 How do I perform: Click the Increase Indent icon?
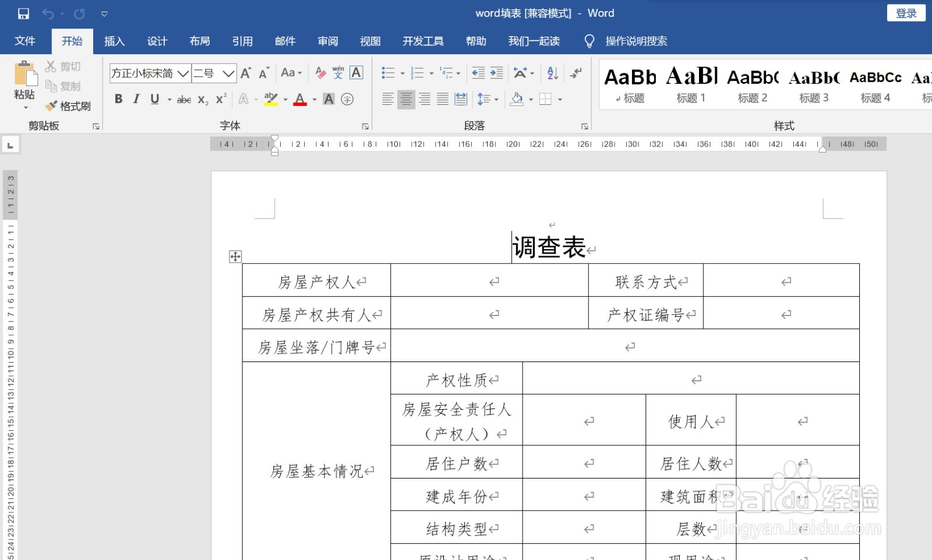click(x=497, y=73)
